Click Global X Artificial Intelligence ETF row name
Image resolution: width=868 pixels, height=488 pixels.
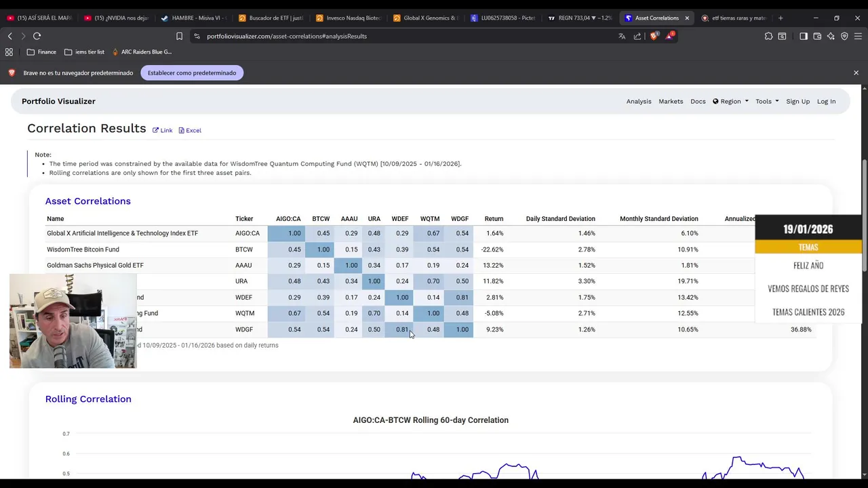[x=122, y=233]
